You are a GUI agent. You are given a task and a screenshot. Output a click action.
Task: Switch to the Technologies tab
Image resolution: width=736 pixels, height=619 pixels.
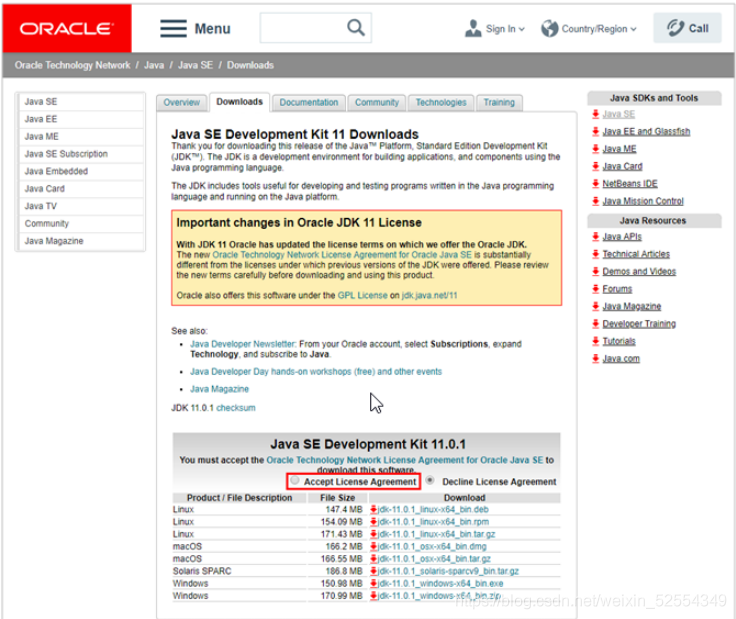[441, 102]
